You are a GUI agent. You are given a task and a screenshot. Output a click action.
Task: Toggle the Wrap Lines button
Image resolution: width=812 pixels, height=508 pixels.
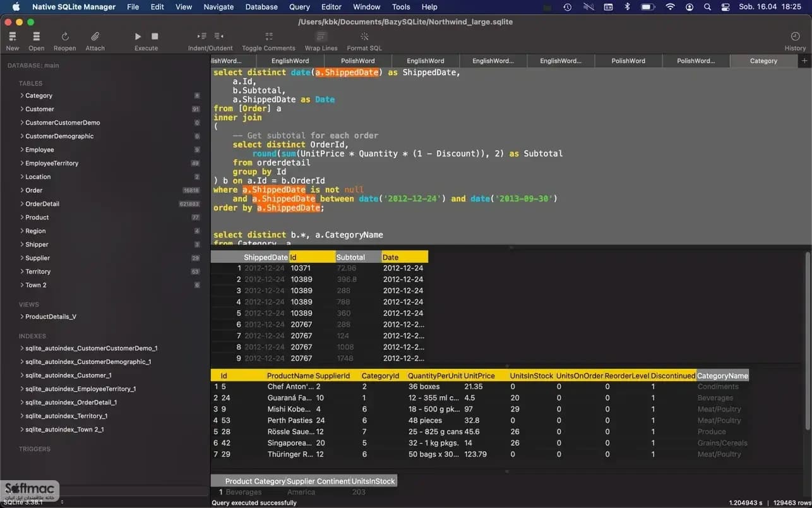coord(321,37)
